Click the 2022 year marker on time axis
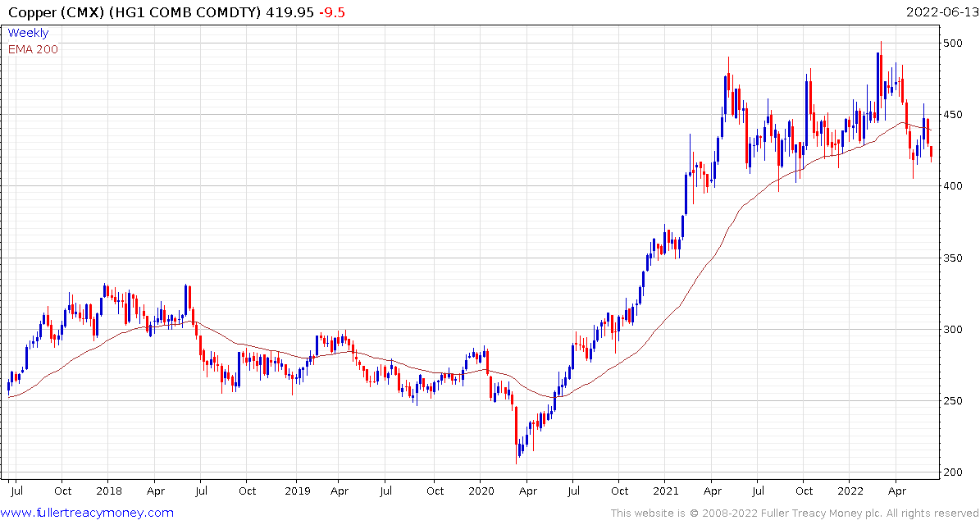The height and width of the screenshot is (525, 980). [x=849, y=491]
